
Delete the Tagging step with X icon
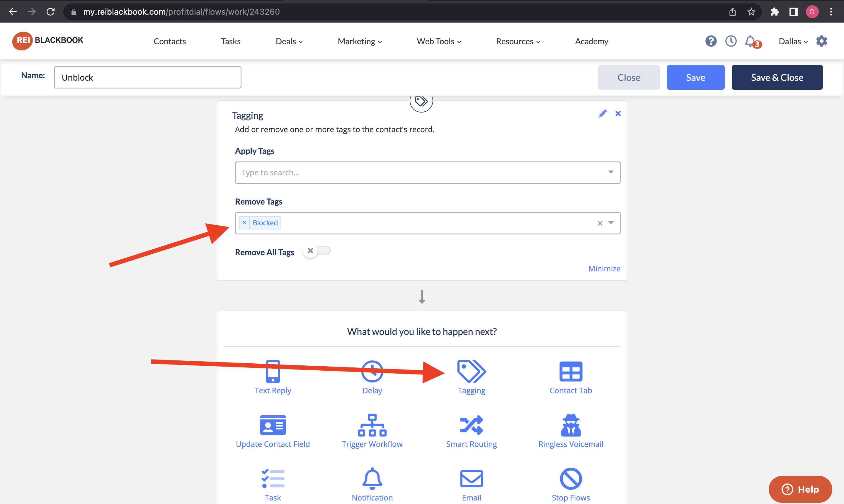tap(618, 113)
